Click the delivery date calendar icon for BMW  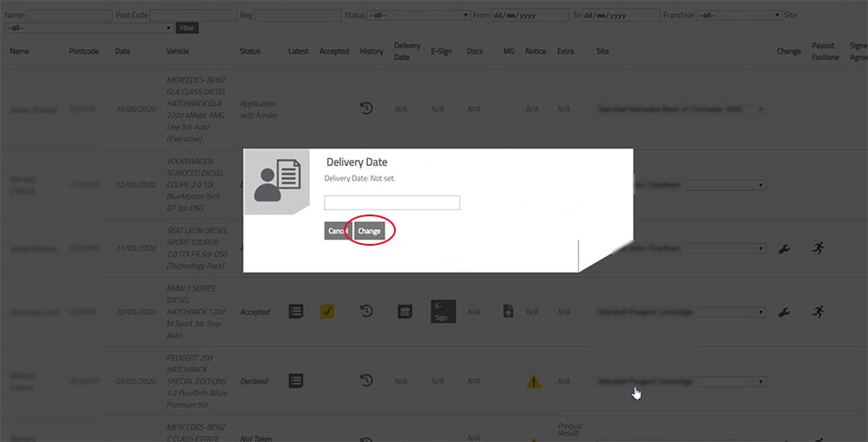coord(404,312)
